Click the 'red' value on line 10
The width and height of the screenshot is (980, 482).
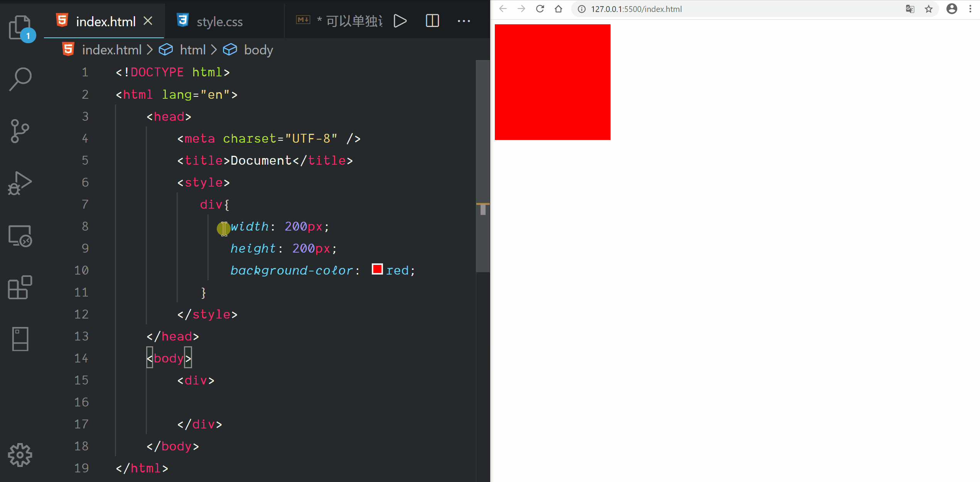pyautogui.click(x=397, y=270)
